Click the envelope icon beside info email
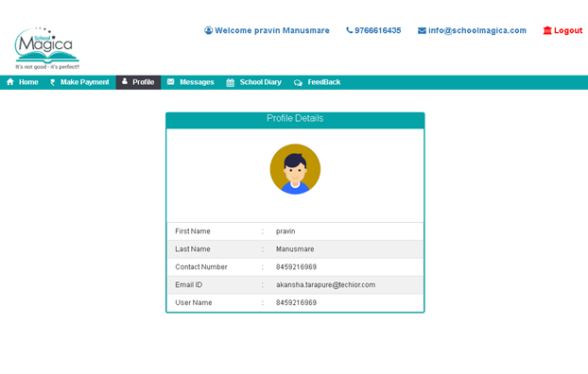Viewport: 588px width, 374px height. [422, 31]
